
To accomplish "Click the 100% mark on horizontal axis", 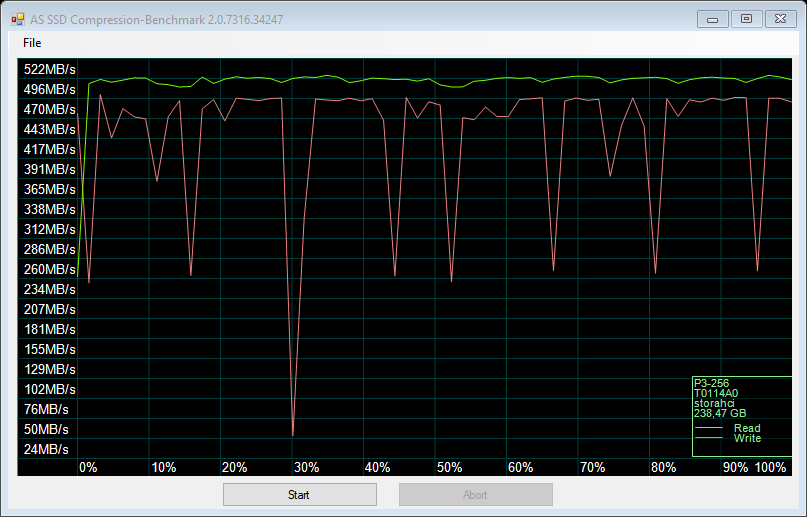I will click(x=771, y=467).
